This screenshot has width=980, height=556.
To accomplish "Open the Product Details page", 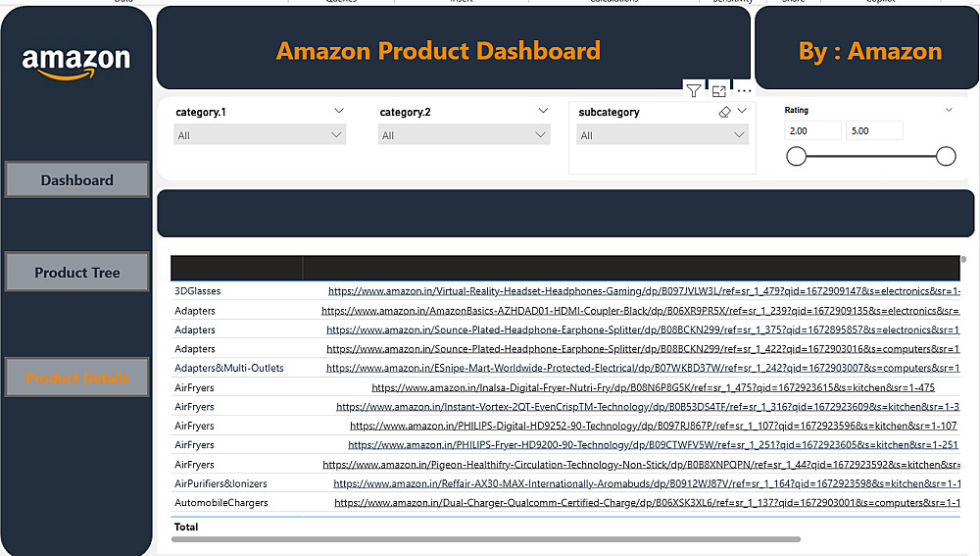I will coord(77,379).
